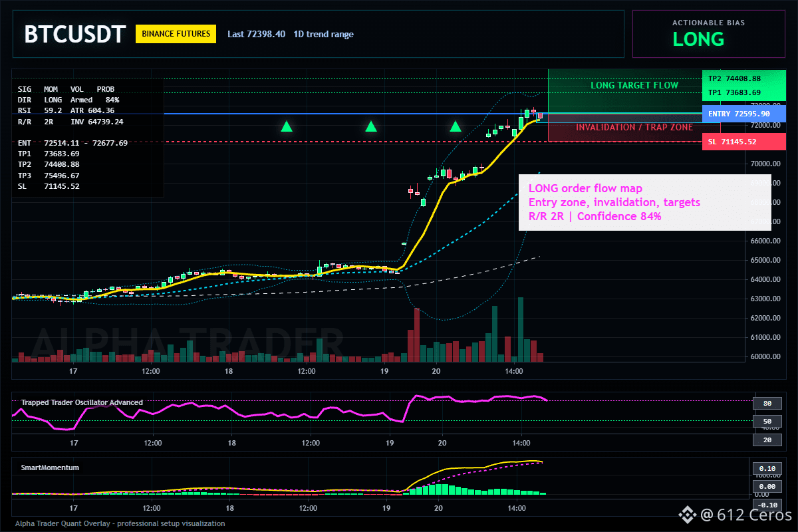The image size is (798, 532).
Task: Click the 65000.00 price axis label
Action: pyautogui.click(x=766, y=260)
